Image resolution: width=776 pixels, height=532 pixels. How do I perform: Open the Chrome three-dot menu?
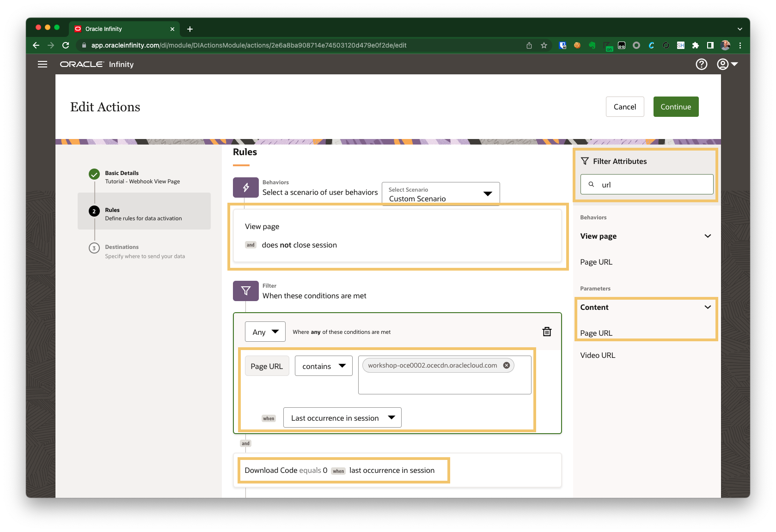tap(740, 45)
